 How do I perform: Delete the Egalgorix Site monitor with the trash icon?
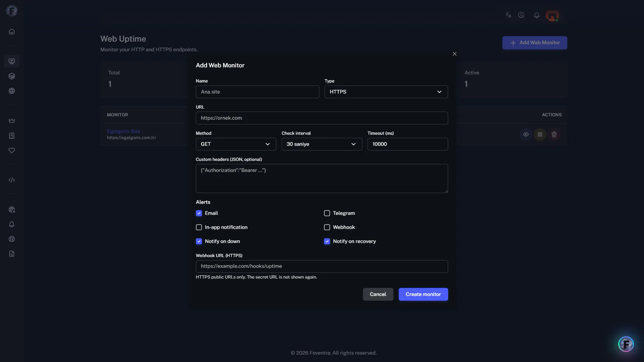[554, 134]
